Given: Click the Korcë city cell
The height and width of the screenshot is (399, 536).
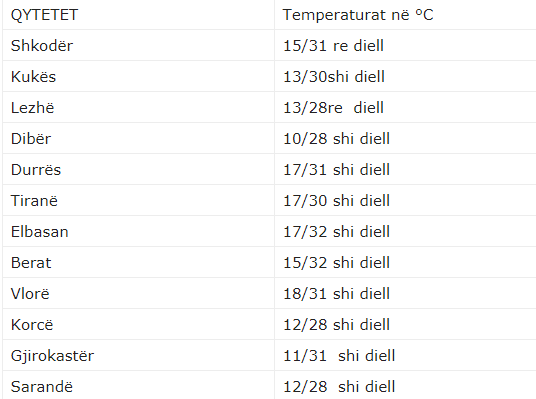Looking at the screenshot, I should [32, 325].
